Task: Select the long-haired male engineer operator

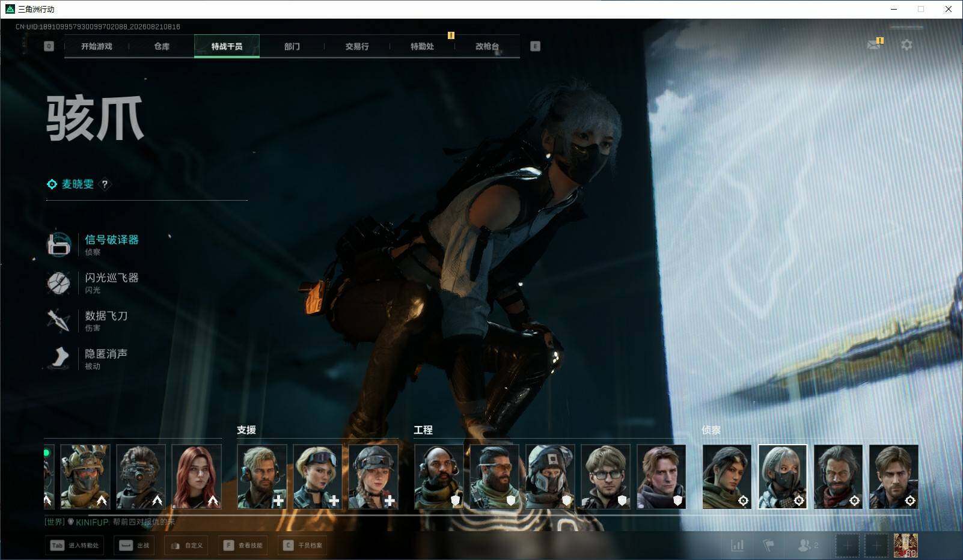Action: coord(661,476)
